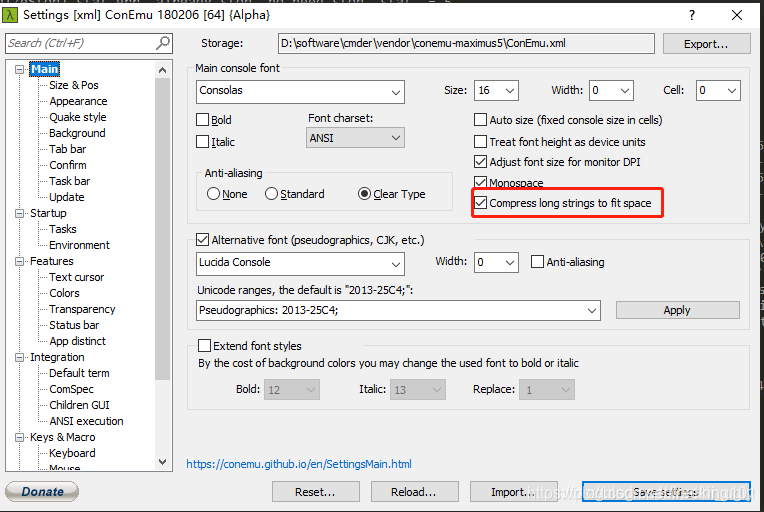
Task: Toggle Auto size fixed console size
Action: tap(480, 120)
